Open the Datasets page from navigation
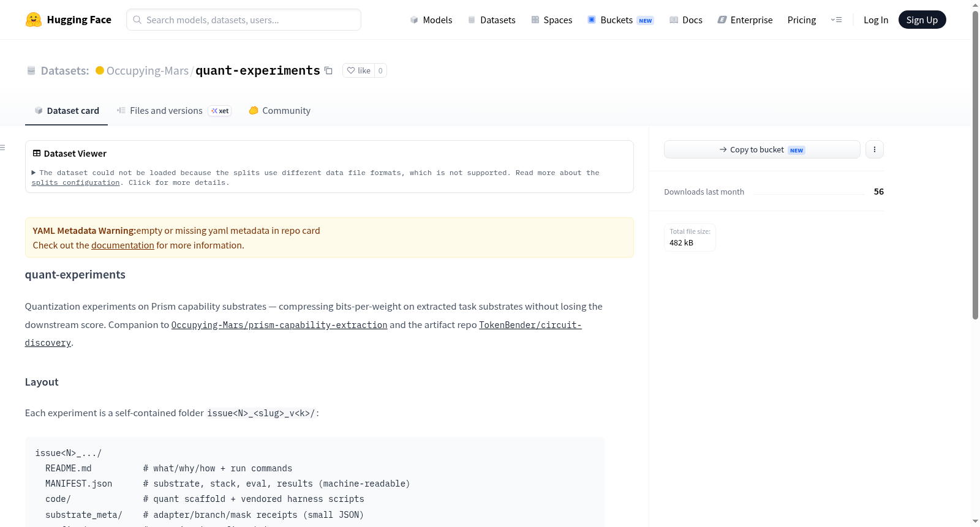 491,20
